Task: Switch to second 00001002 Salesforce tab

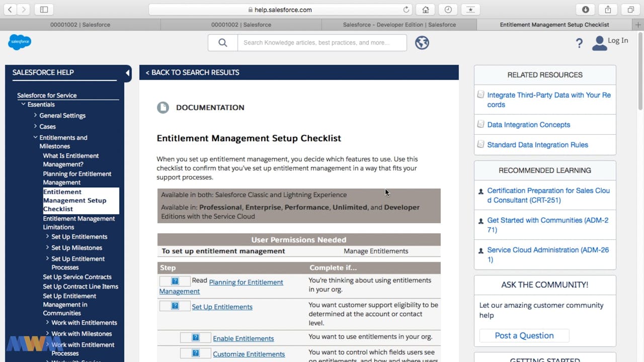Action: tap(241, 24)
